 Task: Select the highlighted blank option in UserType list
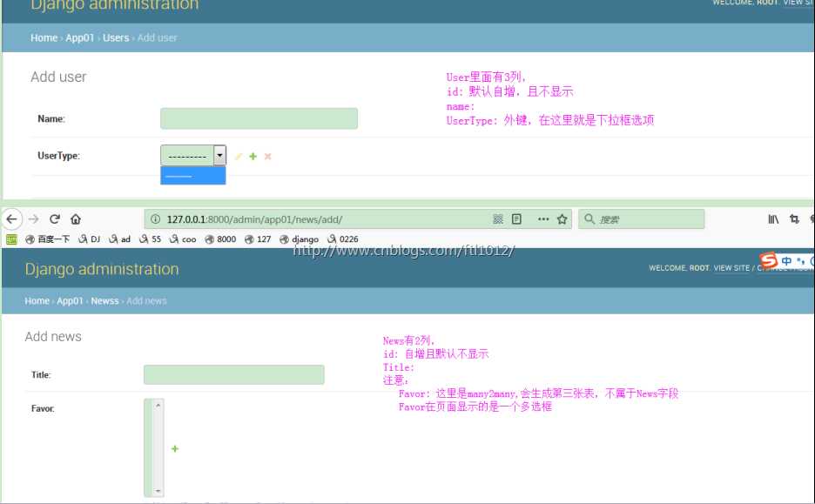coord(192,176)
